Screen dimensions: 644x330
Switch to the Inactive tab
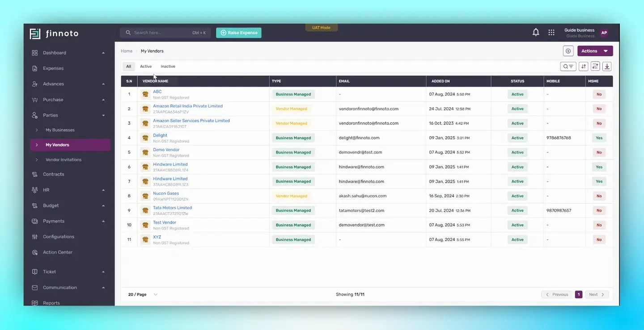click(x=168, y=67)
